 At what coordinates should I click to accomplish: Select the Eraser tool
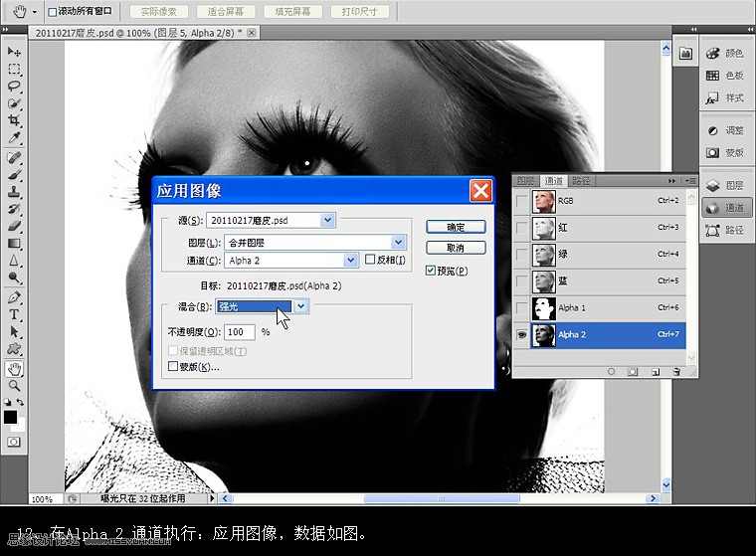(14, 226)
